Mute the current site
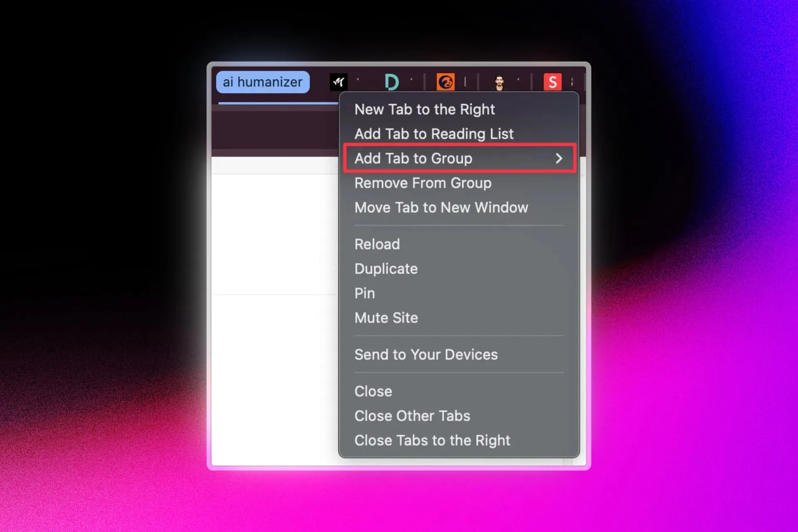 [x=386, y=318]
